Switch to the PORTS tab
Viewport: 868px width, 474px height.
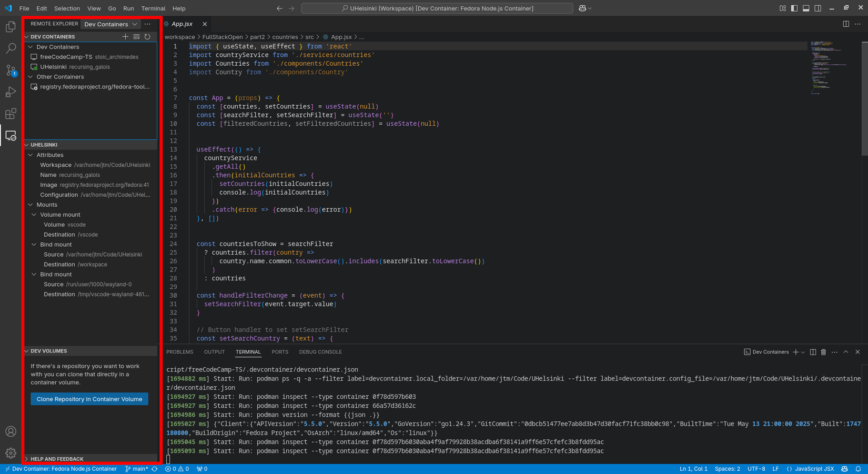(x=280, y=352)
